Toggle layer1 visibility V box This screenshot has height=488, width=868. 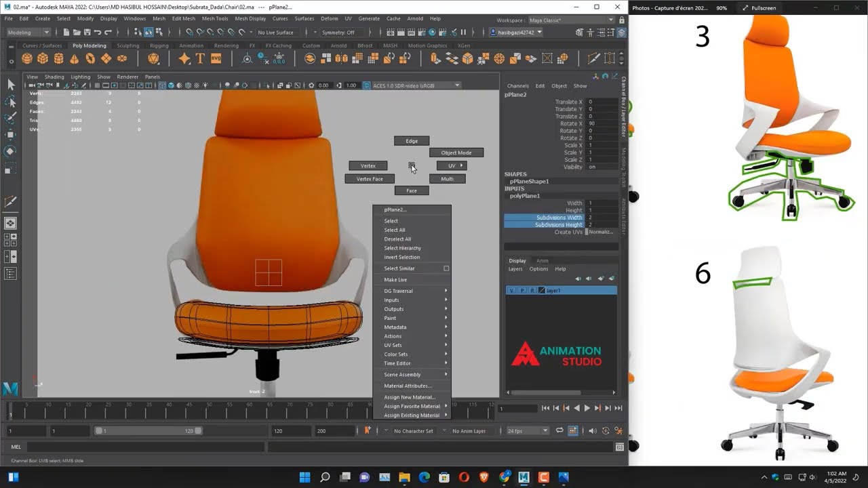(512, 290)
